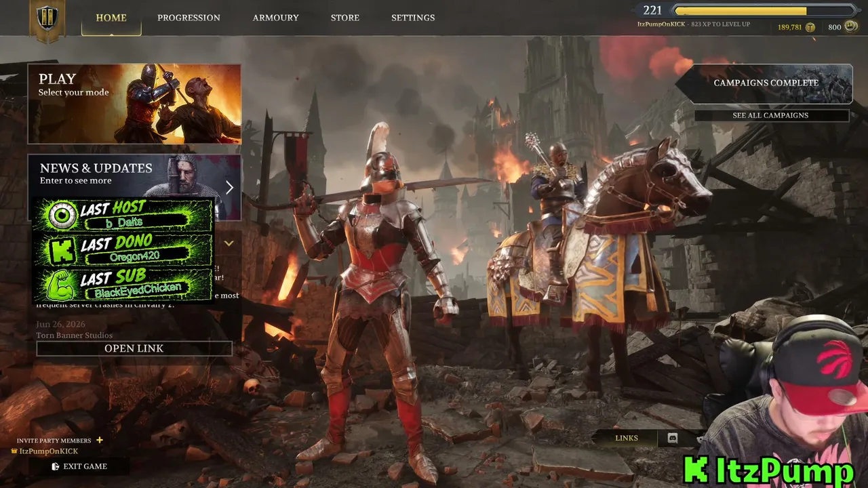The image size is (868, 488).
Task: Click the 'Torn Banner Studios' text
Action: click(75, 335)
